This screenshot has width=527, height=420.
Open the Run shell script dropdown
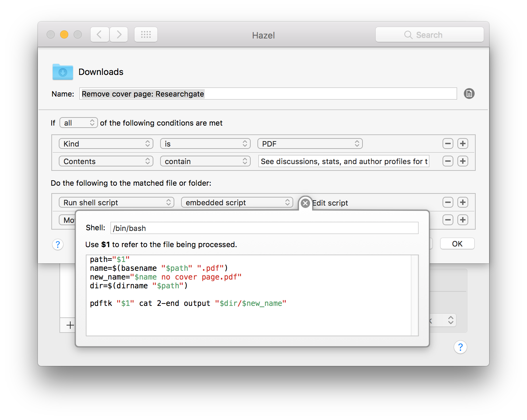click(x=117, y=203)
